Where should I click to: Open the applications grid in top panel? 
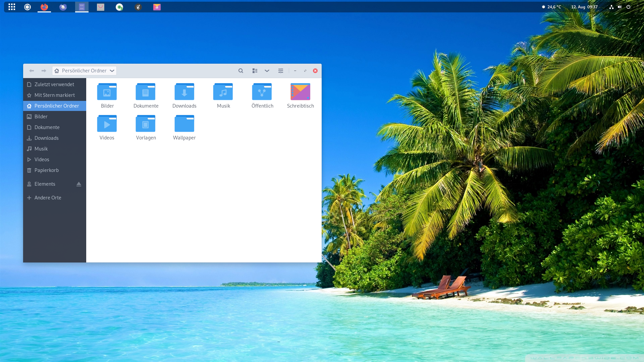(12, 7)
